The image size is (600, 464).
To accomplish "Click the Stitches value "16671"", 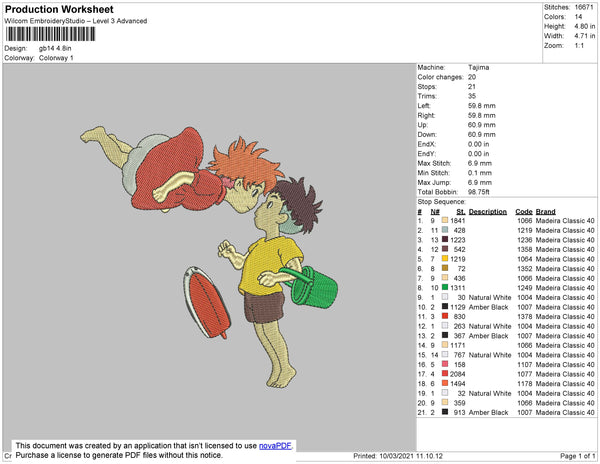I will pyautogui.click(x=584, y=7).
